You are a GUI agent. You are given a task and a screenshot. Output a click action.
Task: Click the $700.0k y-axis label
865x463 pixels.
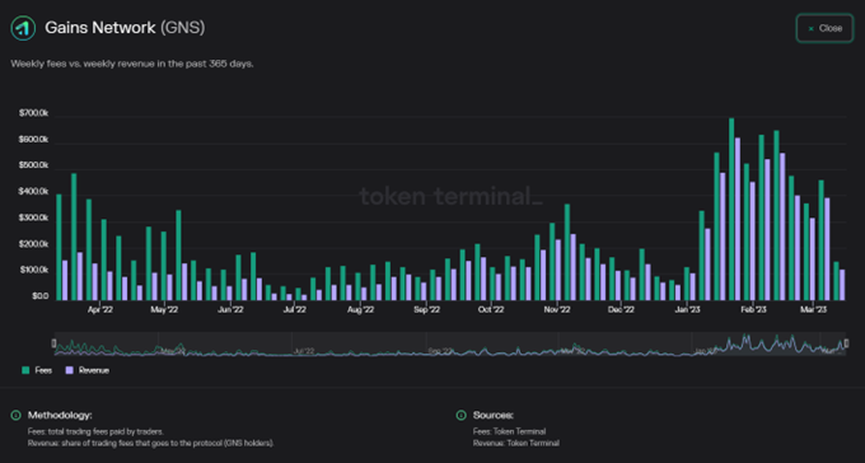33,113
